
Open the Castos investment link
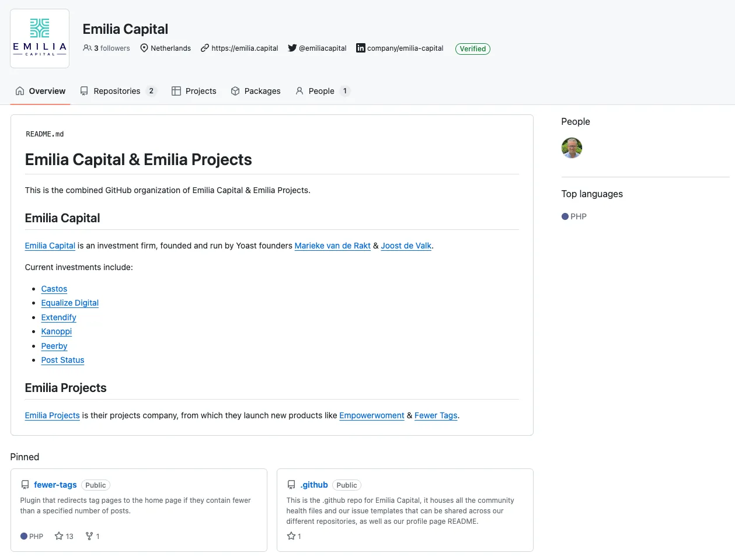pyautogui.click(x=54, y=289)
